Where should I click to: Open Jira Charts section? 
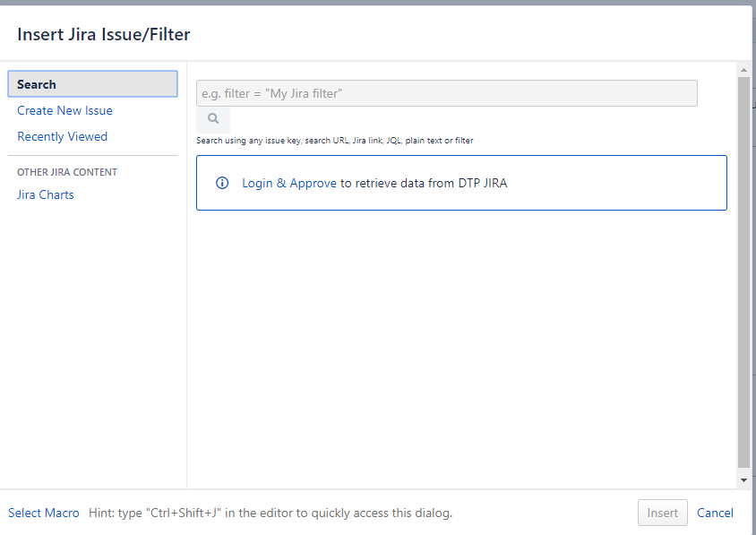[x=46, y=194]
